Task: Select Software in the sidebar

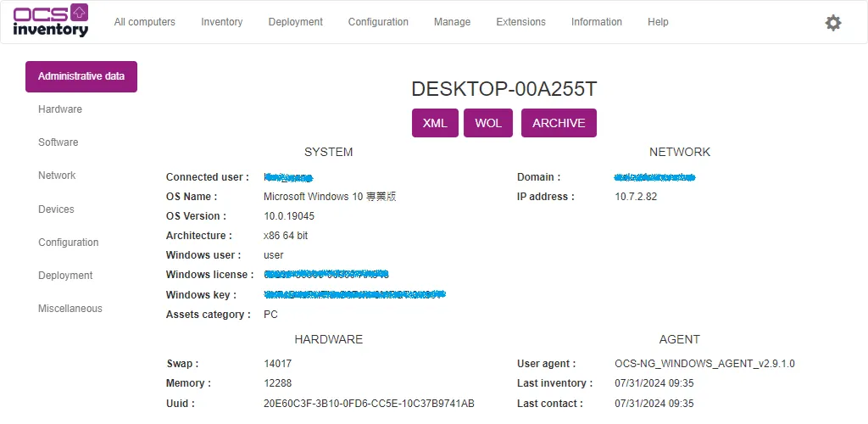Action: 58,142
